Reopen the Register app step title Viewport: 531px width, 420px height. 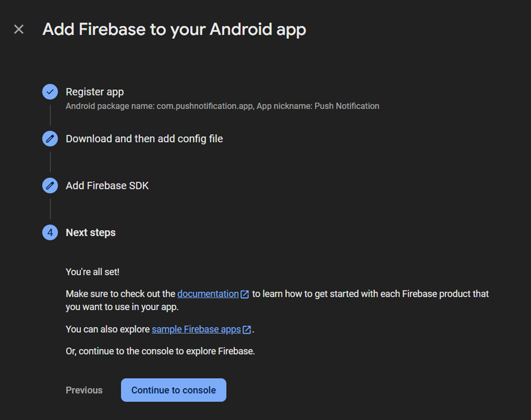(x=94, y=91)
